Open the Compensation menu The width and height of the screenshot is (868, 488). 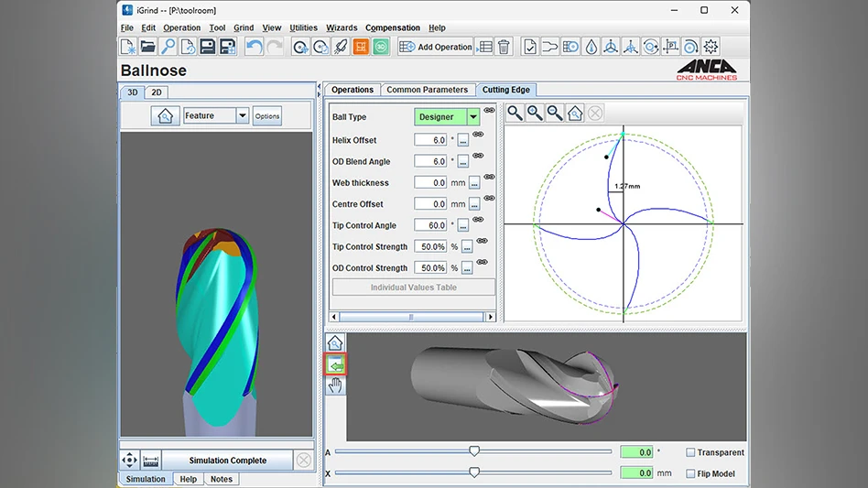[x=392, y=27]
